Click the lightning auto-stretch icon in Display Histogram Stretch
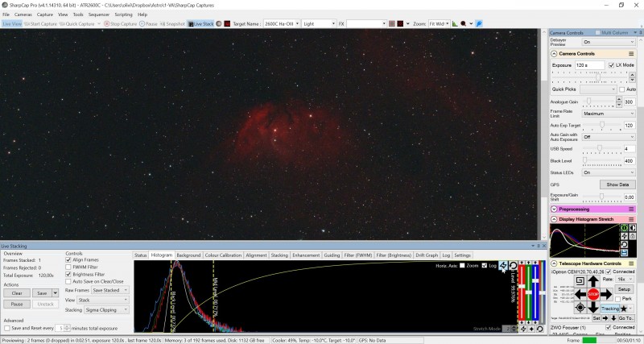This screenshot has height=344, width=644. [625, 236]
